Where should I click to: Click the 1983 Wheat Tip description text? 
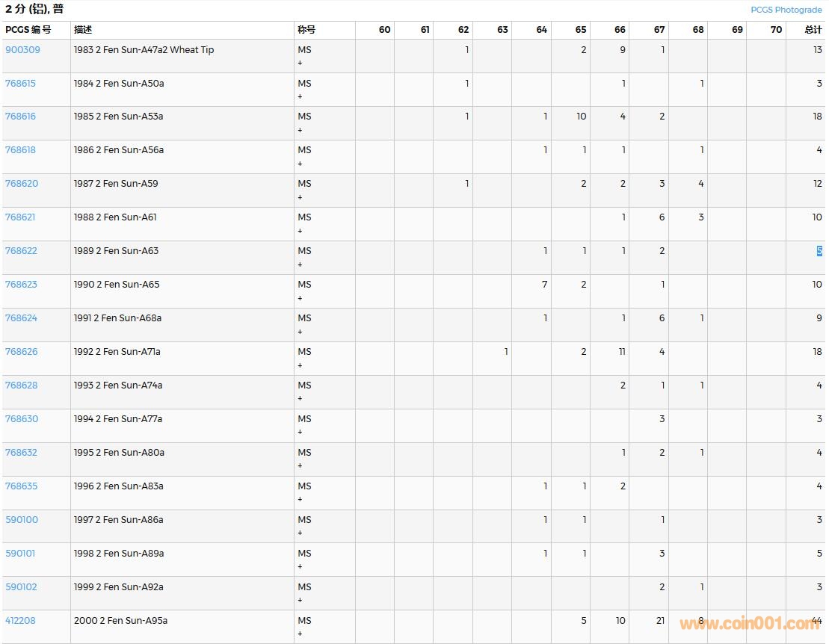(144, 50)
